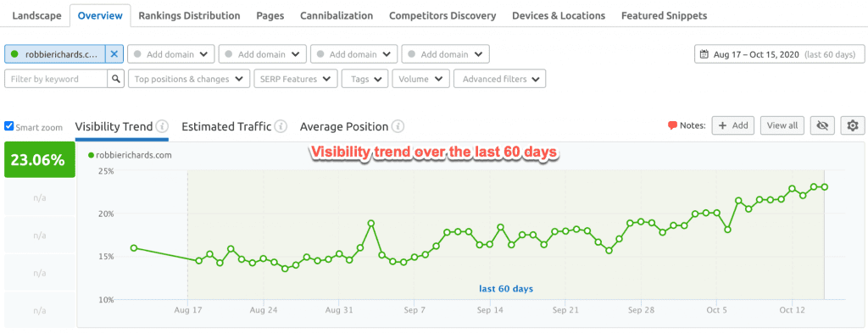Click the Add note button
868x333 pixels.
coord(733,125)
